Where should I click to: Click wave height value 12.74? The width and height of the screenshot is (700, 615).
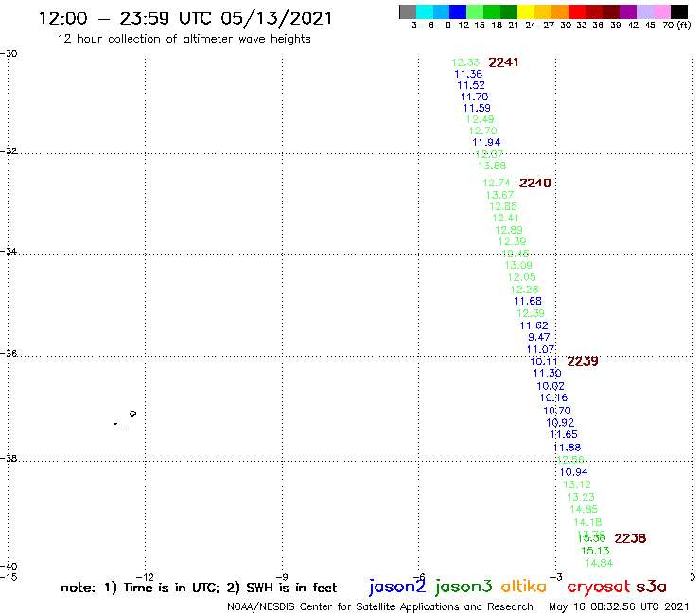click(497, 184)
